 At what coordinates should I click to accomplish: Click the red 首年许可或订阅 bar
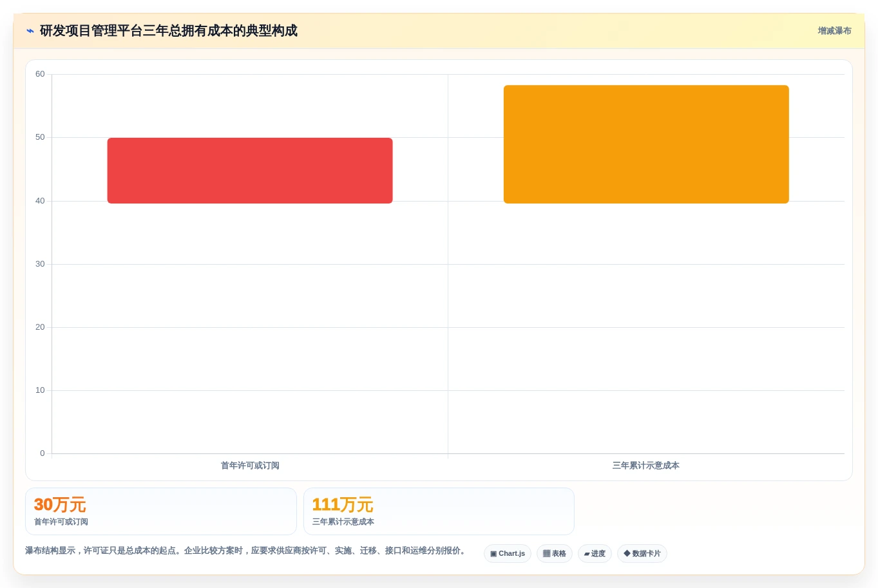point(250,171)
